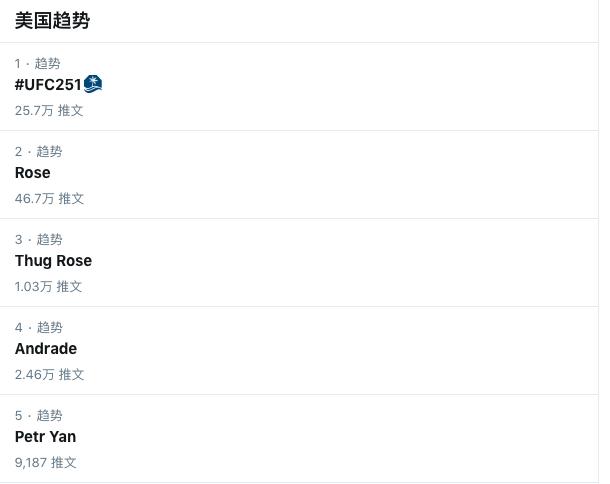610x484 pixels.
Task: Click the 25.7万 推文 count
Action: tap(49, 110)
